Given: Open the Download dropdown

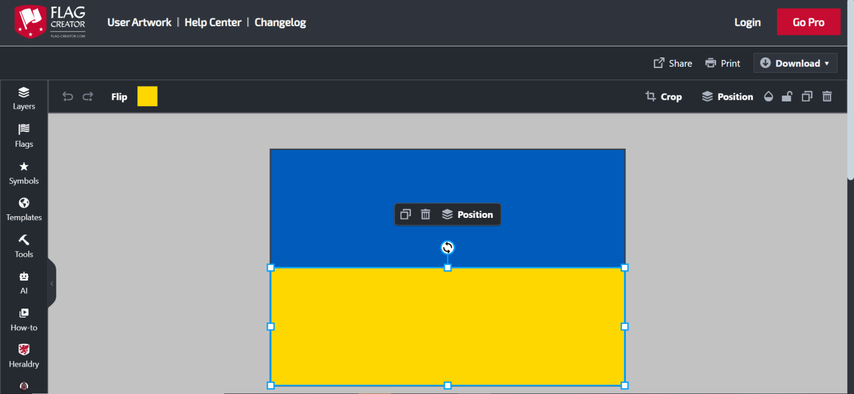Looking at the screenshot, I should (795, 63).
